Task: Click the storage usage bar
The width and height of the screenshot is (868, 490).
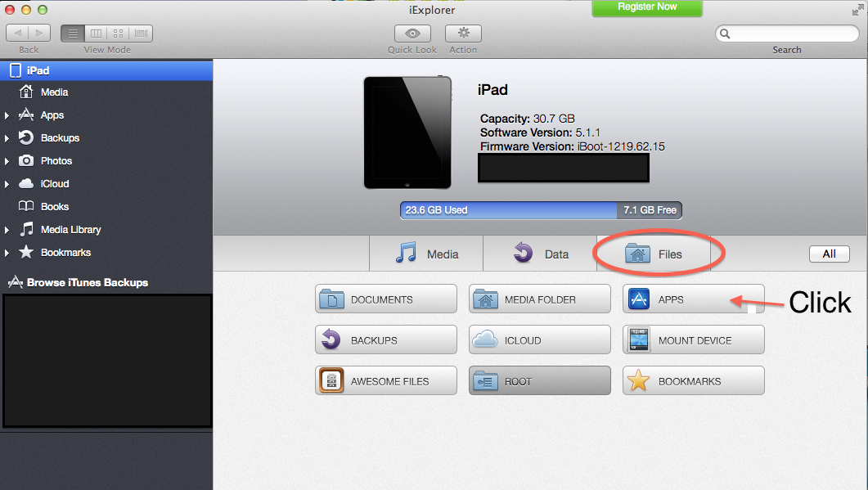Action: point(541,210)
